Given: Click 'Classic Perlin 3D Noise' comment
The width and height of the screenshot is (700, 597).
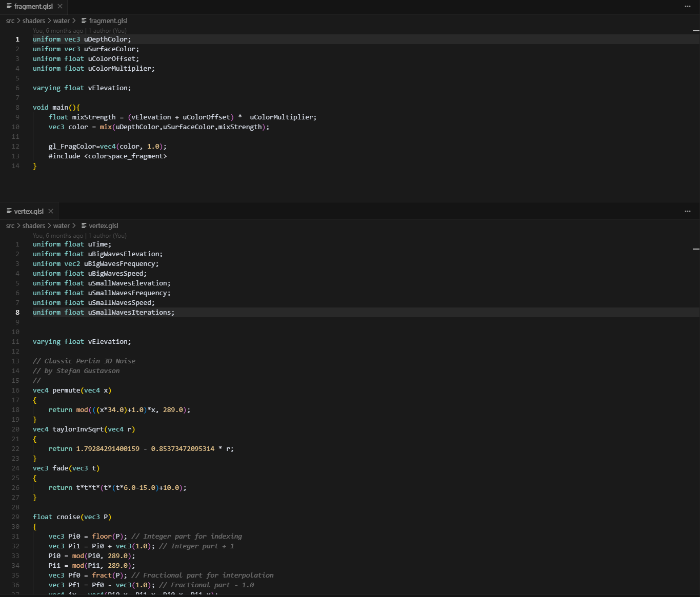Looking at the screenshot, I should [90, 361].
